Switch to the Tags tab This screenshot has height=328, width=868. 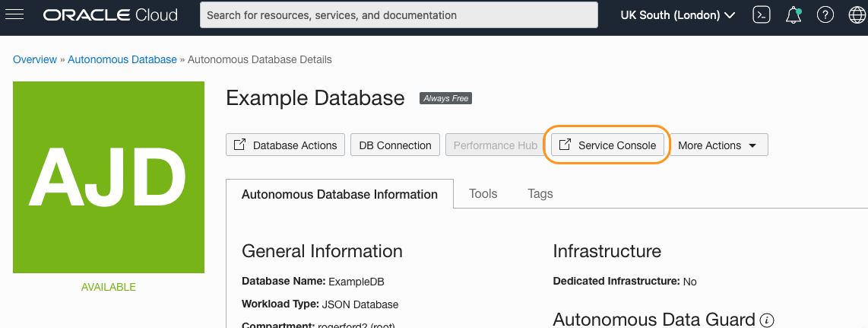pyautogui.click(x=540, y=193)
